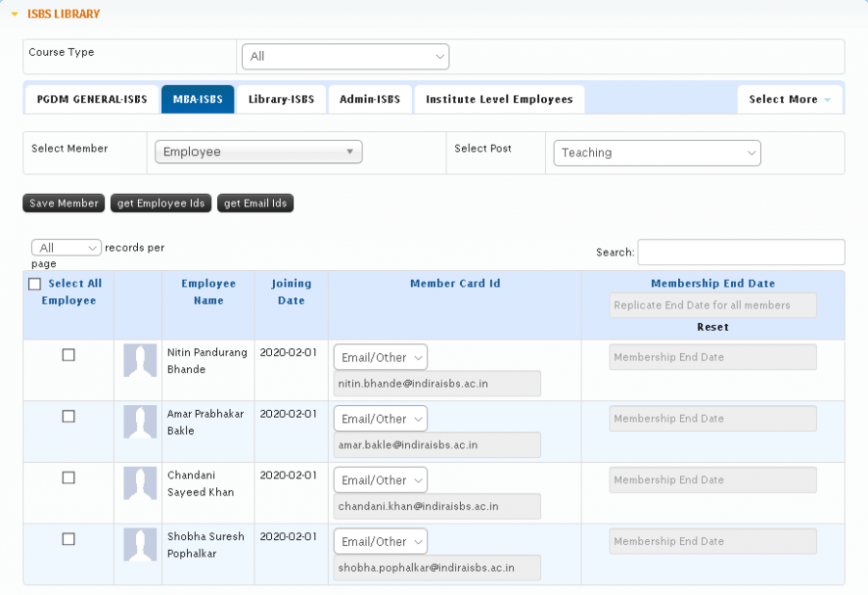Click get Employee Ids button
Image resolution: width=868 pixels, height=595 pixels.
tap(161, 203)
